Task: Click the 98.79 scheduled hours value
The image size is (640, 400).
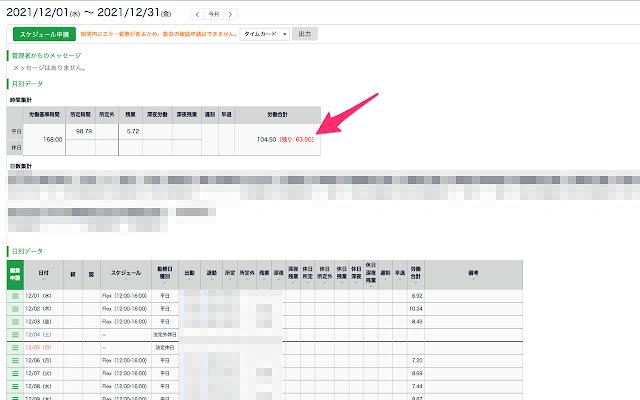Action: pos(84,131)
